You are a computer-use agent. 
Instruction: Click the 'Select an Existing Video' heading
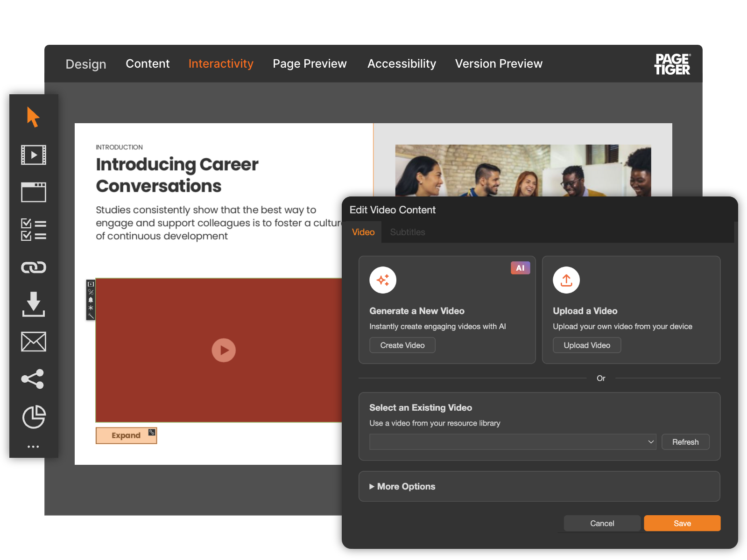click(421, 407)
